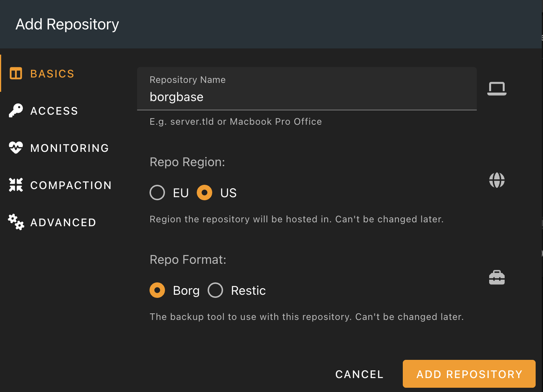Click the laptop icon beside Repository Name
Screen dimensions: 543x392
tap(497, 89)
